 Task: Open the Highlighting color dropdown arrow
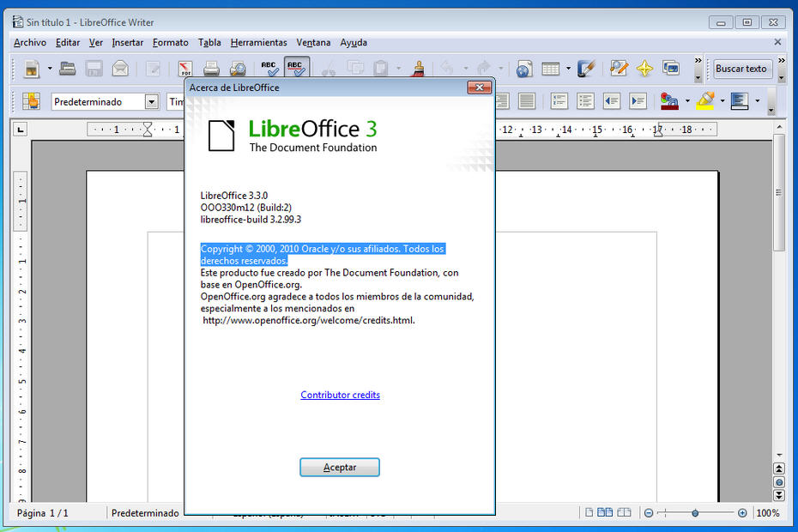click(722, 101)
